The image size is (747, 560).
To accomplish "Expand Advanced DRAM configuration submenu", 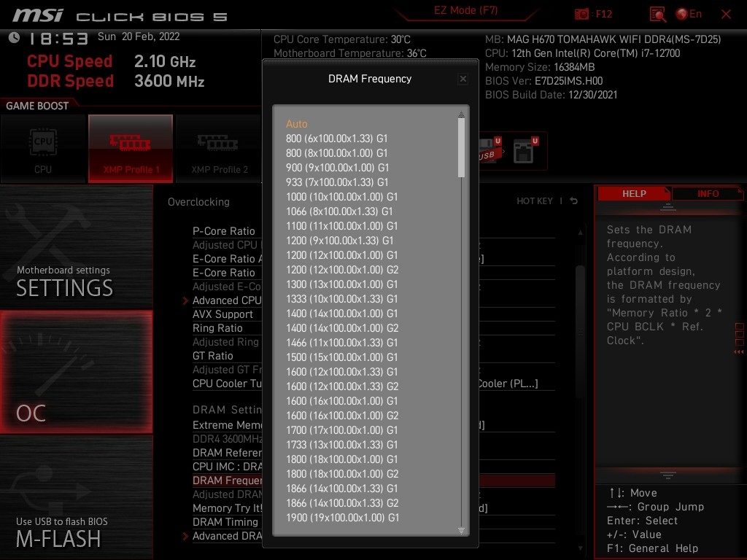I will coord(227,536).
